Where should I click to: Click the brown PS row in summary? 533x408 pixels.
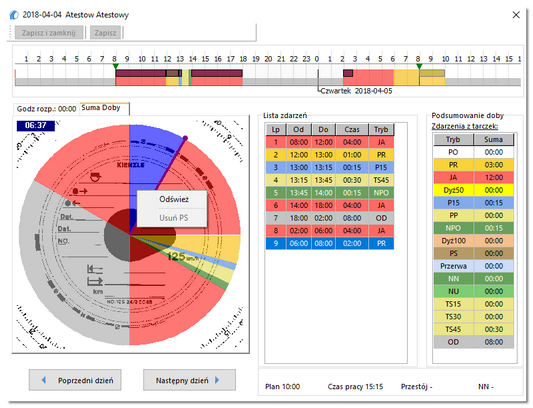coord(473,253)
